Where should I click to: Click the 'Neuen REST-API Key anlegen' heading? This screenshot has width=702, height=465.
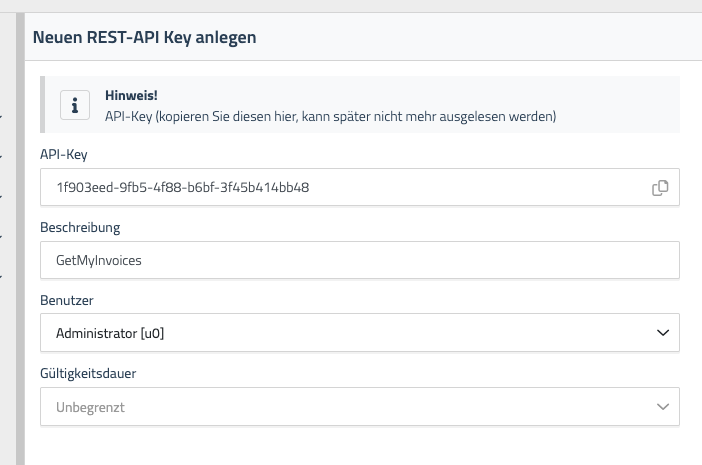(x=145, y=37)
